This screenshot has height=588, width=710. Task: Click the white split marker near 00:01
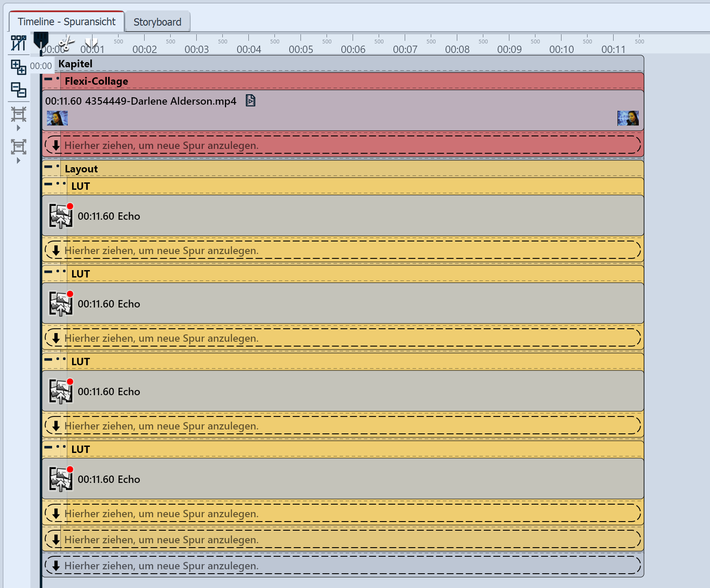pyautogui.click(x=91, y=43)
